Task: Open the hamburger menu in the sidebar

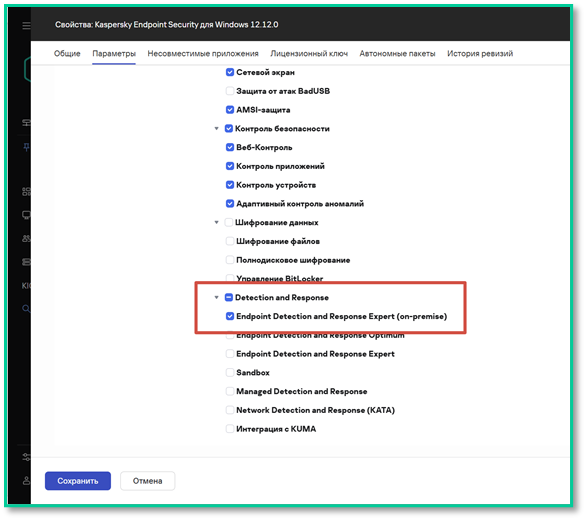Action: coord(26,25)
